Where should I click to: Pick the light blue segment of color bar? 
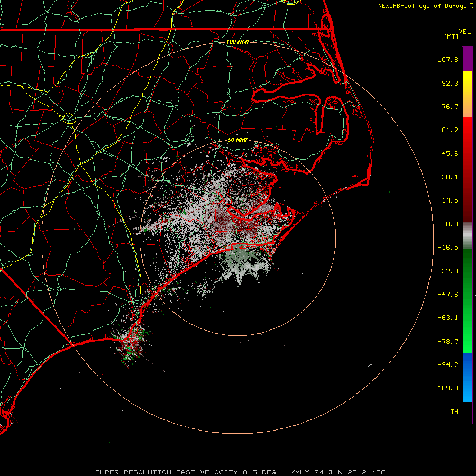pos(467,390)
